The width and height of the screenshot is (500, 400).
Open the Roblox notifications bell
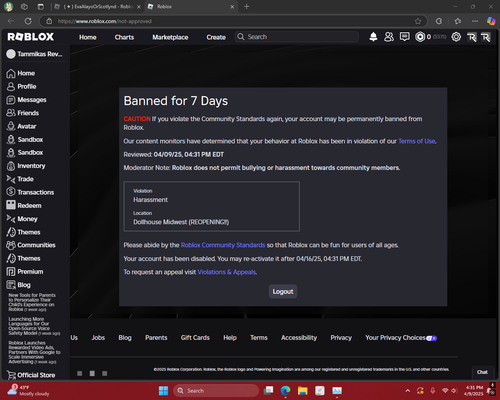(x=373, y=37)
